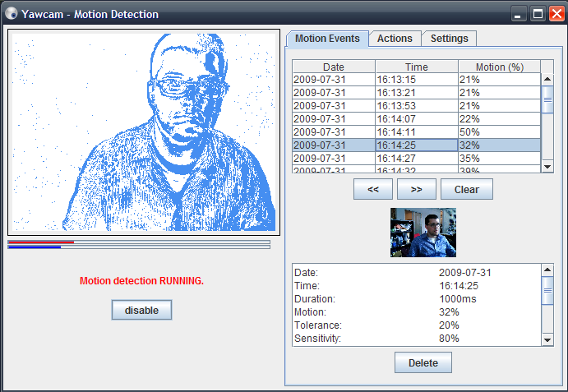Close the Motion Detection window
This screenshot has height=392, width=568.
point(556,14)
